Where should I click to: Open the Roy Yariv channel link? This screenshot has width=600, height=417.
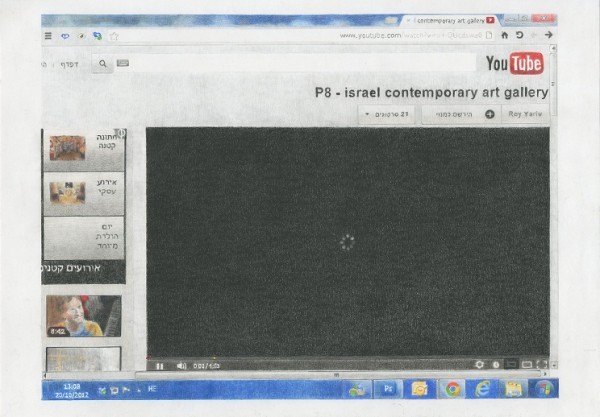525,114
